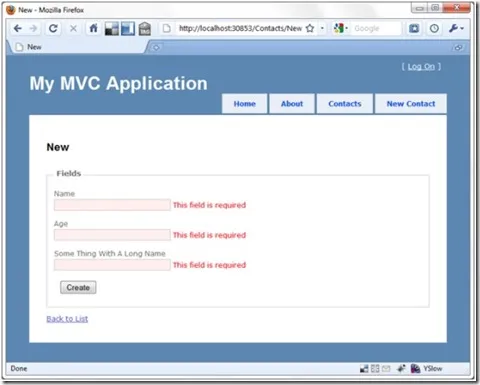Click the URL address bar text
480x385 pixels.
[240, 28]
